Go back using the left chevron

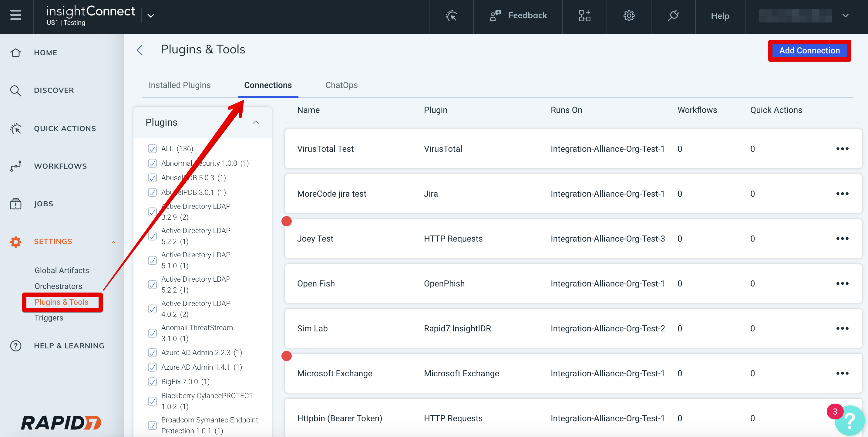[x=140, y=50]
